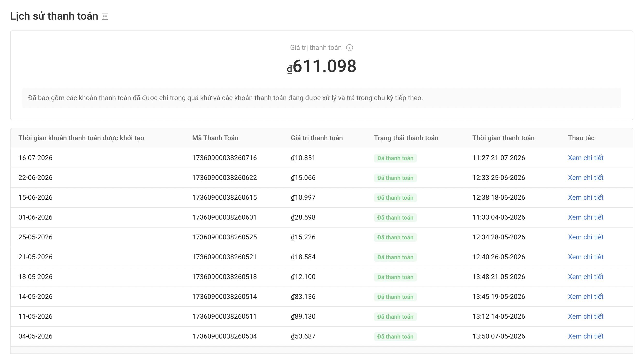Open Xem chi tiết for payment ₫18.584
This screenshot has height=354, width=644.
coord(585,257)
